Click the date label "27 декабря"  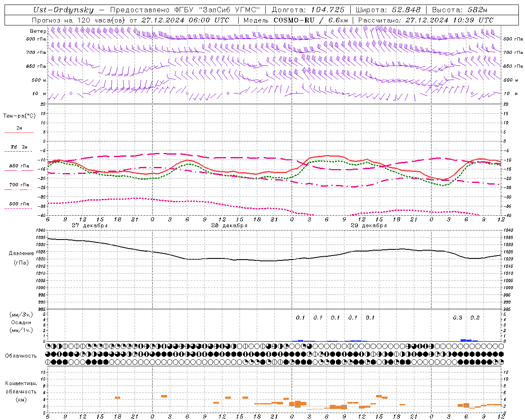(x=89, y=226)
